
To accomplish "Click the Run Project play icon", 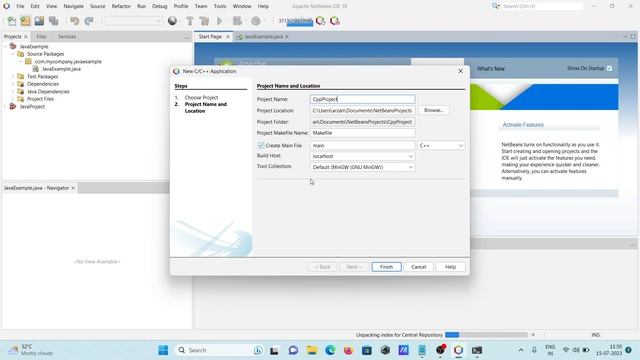I will 220,21.
